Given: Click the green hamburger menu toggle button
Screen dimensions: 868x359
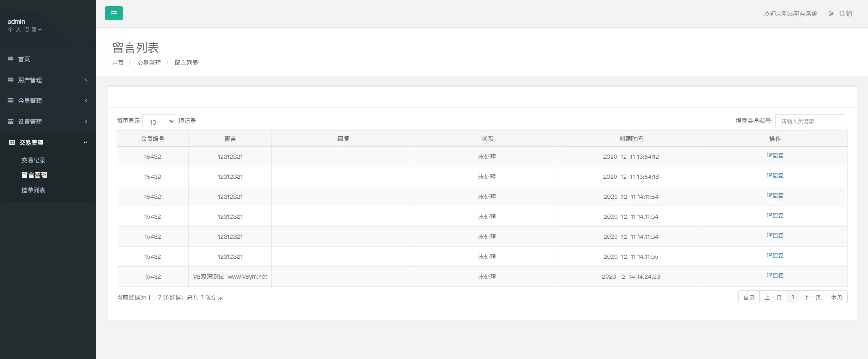Looking at the screenshot, I should click(x=113, y=13).
